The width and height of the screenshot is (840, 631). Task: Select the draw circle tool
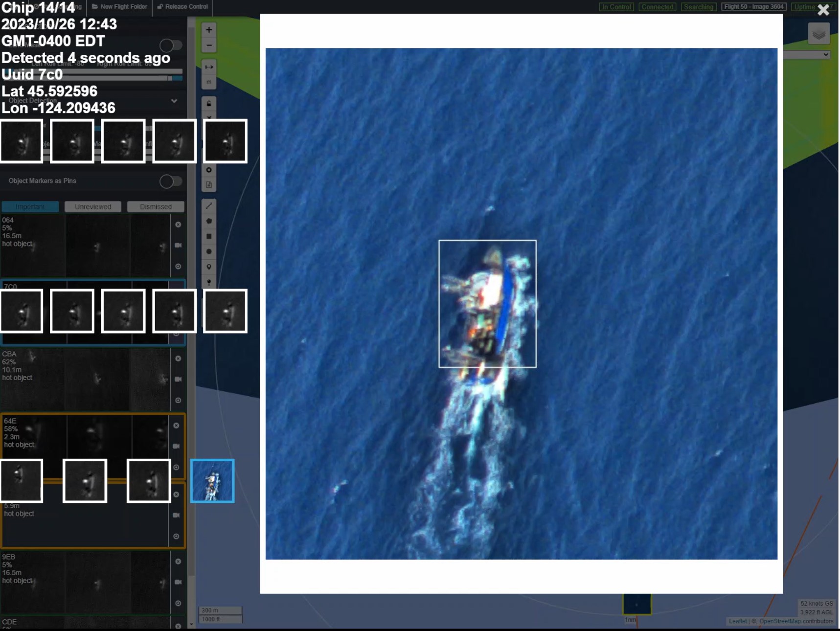click(x=209, y=251)
